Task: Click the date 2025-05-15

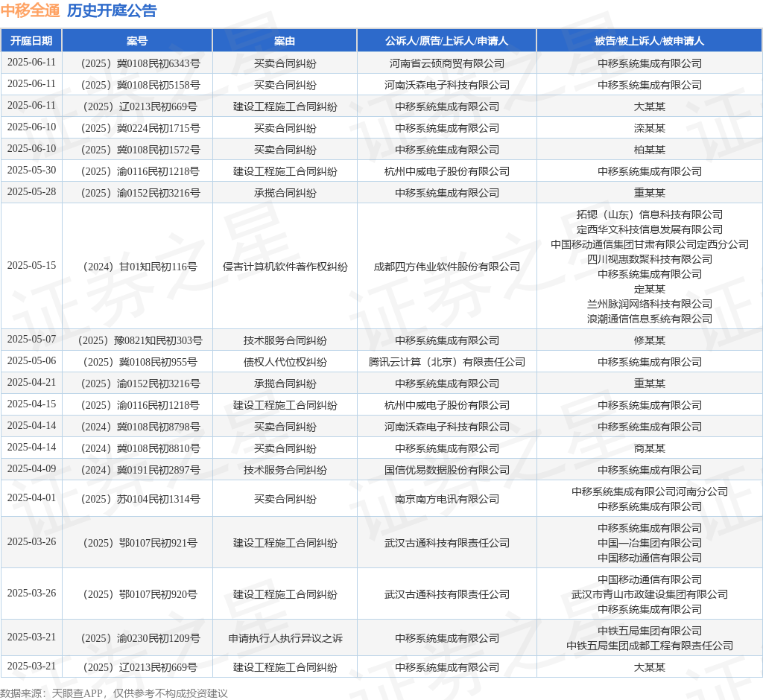Action: click(x=31, y=266)
